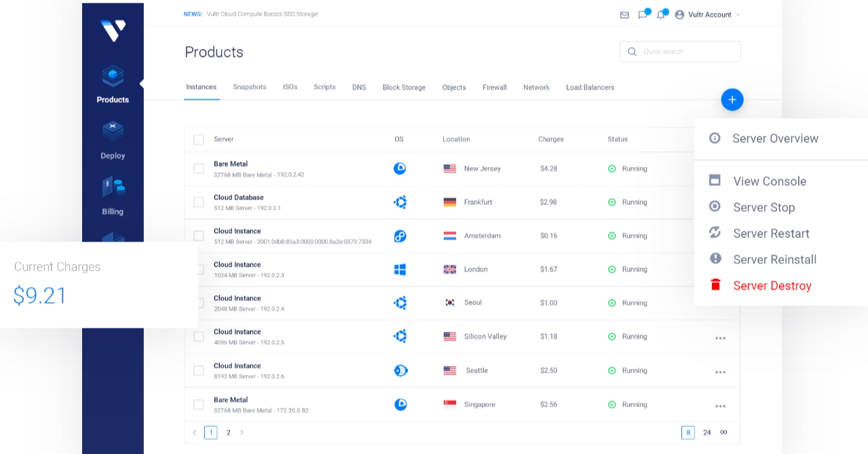Open notifications bell icon
Image resolution: width=868 pixels, height=454 pixels.
(660, 14)
